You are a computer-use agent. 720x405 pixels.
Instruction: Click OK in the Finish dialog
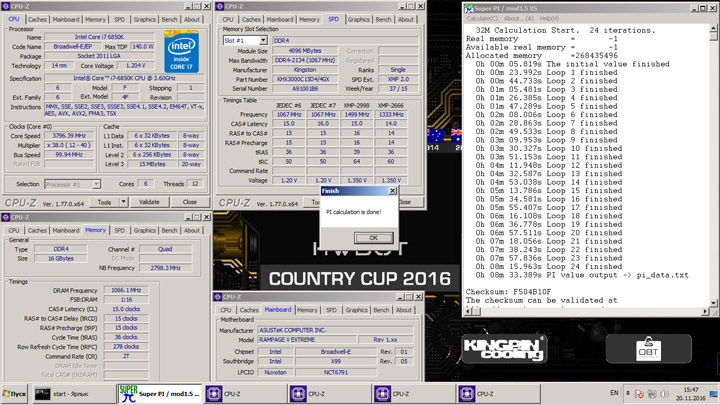click(x=373, y=238)
